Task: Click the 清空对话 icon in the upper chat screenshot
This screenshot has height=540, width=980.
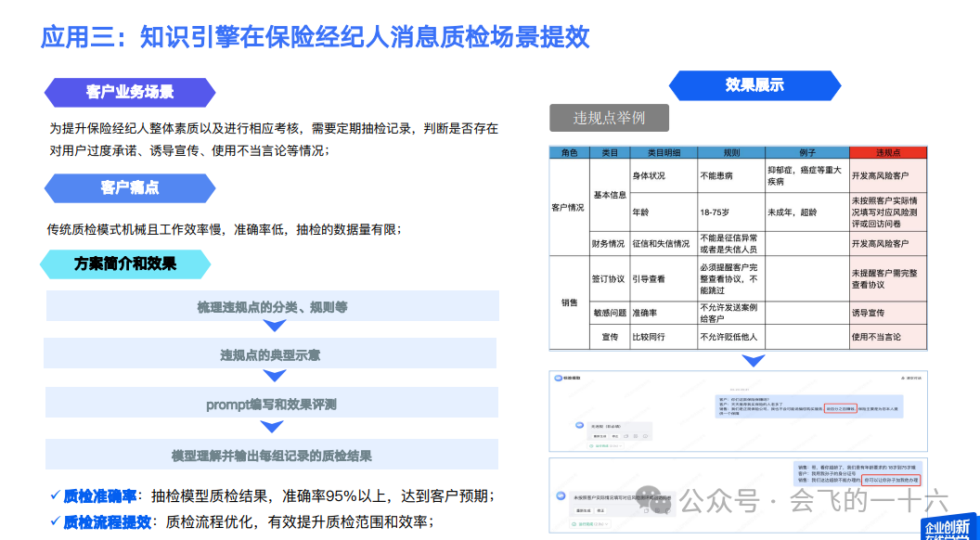Action: tap(902, 379)
